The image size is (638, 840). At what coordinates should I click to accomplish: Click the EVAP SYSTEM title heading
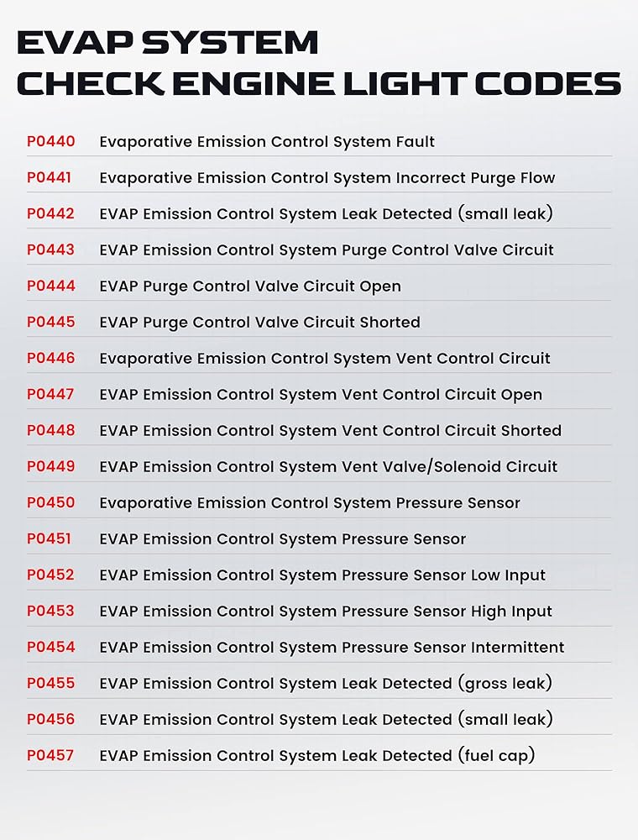point(168,42)
